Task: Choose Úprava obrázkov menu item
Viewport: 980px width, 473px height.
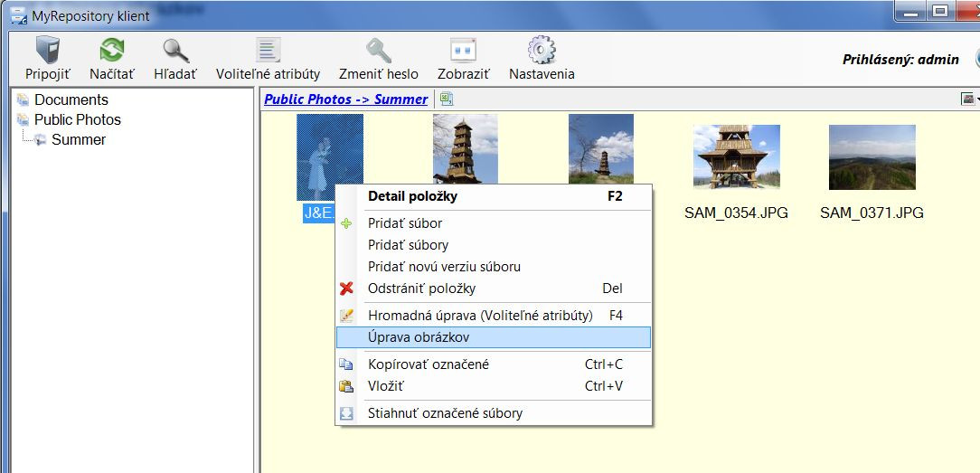Action: tap(494, 337)
